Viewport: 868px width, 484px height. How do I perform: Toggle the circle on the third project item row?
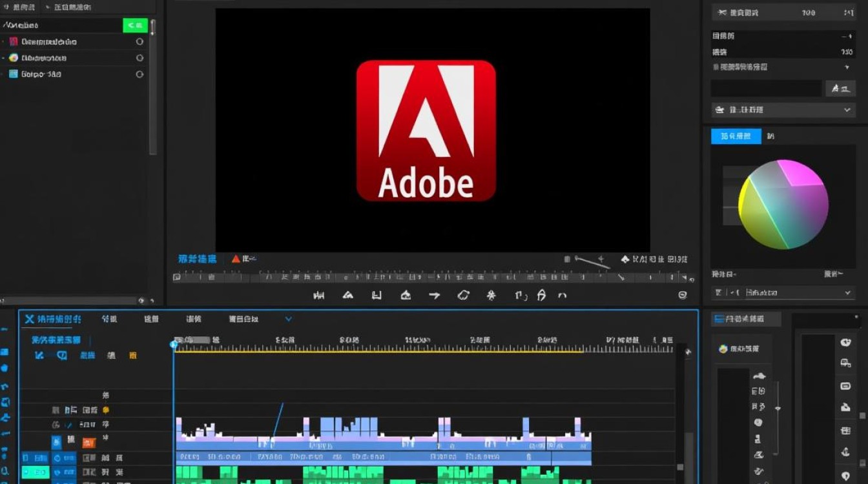(139, 74)
